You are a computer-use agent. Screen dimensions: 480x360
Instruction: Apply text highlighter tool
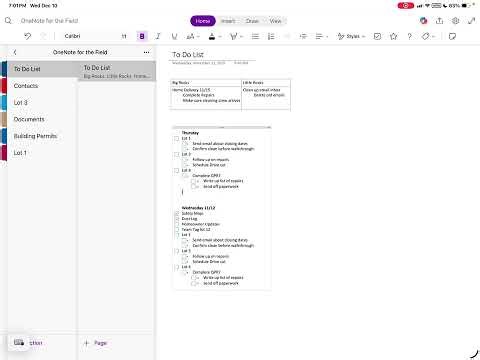pyautogui.click(x=233, y=36)
